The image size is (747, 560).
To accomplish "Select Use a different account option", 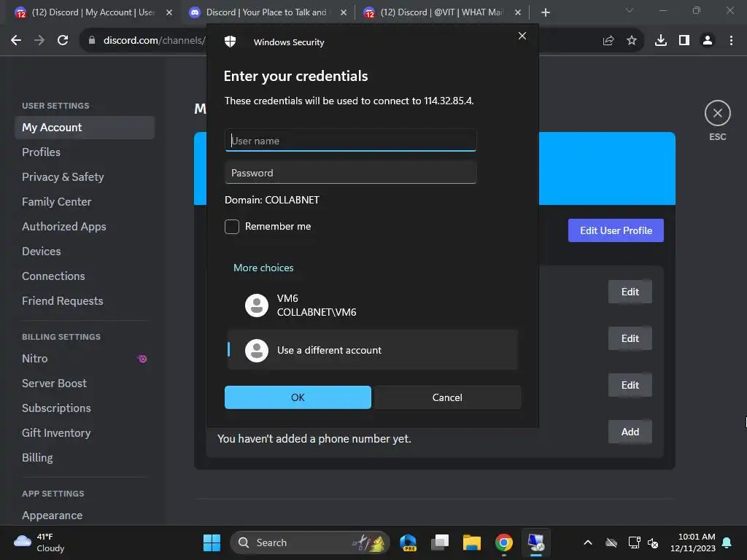I will pos(372,350).
